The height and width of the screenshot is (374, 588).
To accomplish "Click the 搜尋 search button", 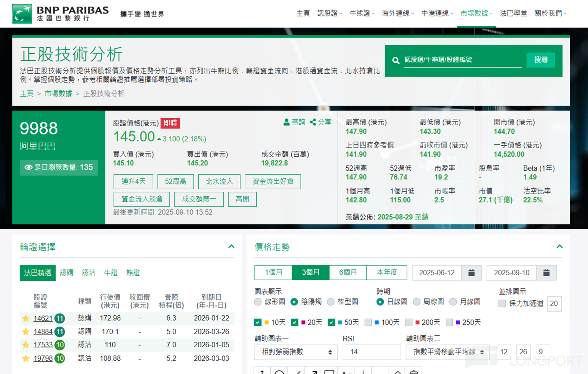I will [541, 60].
